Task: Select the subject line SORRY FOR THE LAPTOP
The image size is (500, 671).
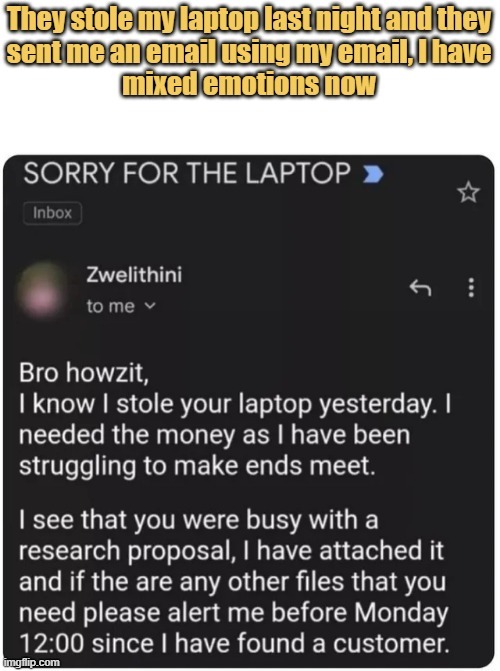Action: (187, 173)
